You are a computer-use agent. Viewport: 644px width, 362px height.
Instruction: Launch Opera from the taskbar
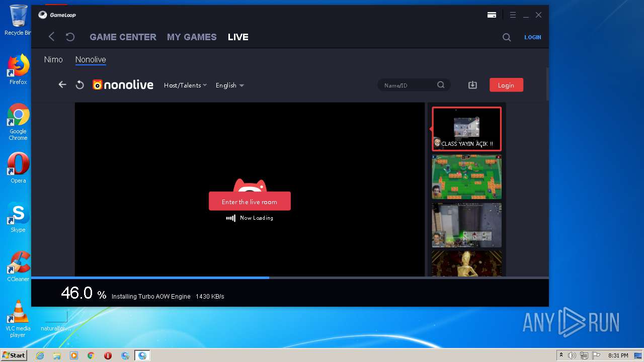point(108,355)
